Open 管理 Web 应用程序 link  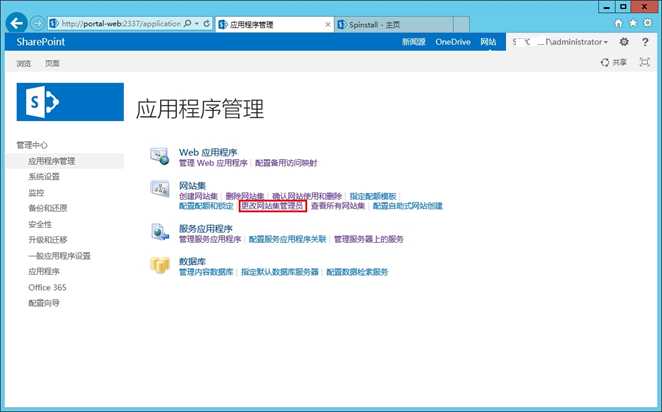pos(213,163)
